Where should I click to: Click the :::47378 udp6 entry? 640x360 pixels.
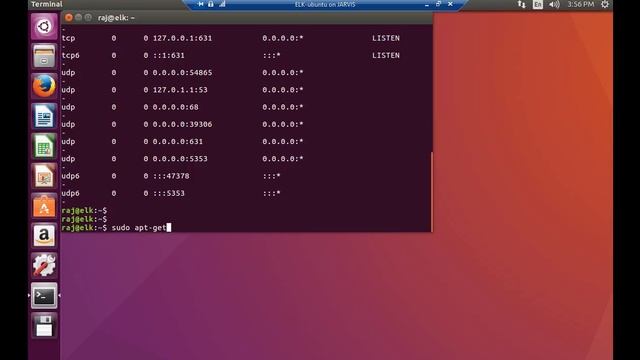point(171,176)
